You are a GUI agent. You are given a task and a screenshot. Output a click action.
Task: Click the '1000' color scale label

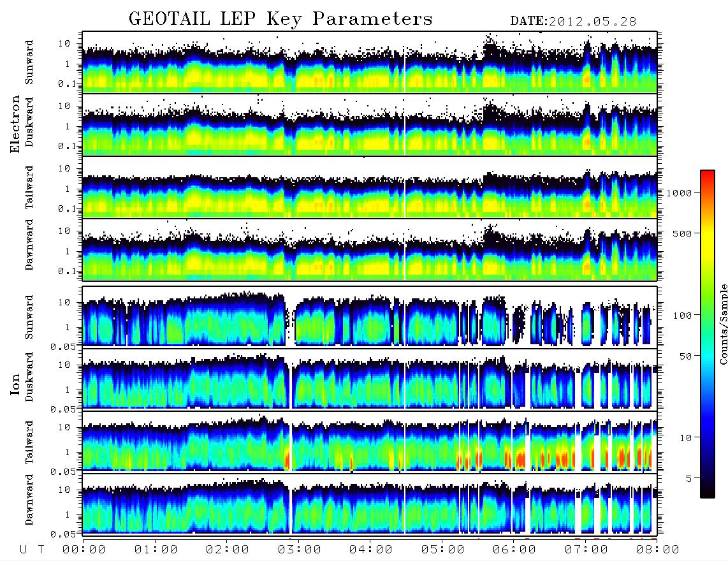point(680,193)
